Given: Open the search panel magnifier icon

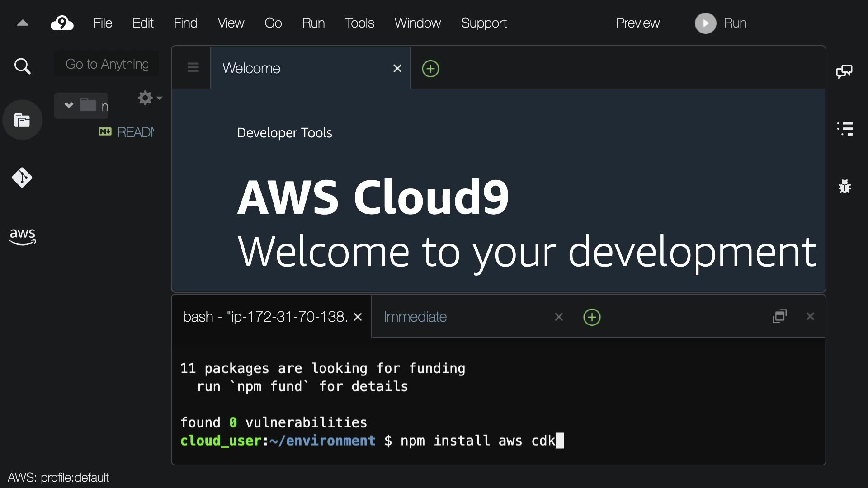Looking at the screenshot, I should click(22, 66).
